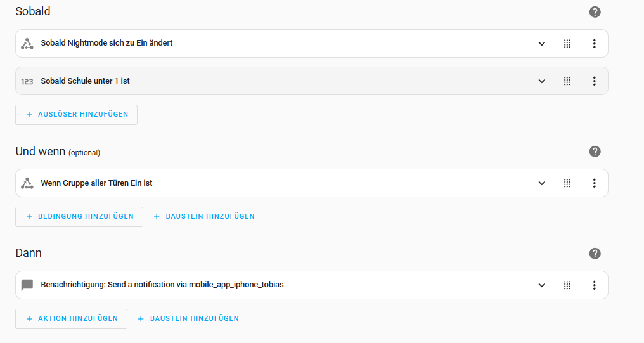This screenshot has height=343, width=644.
Task: Click Bedingung hinzufügen button
Action: [x=79, y=216]
